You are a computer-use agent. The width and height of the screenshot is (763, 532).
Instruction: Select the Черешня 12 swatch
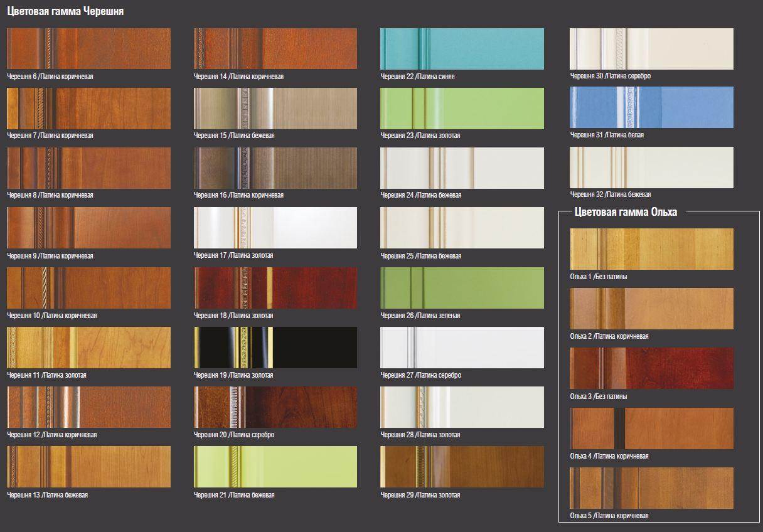pos(88,407)
